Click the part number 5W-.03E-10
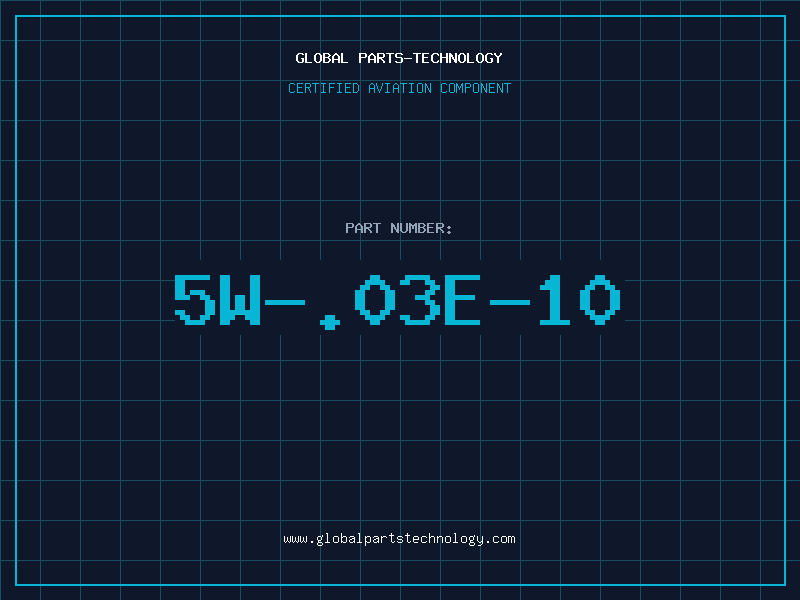800x600 pixels. tap(397, 301)
